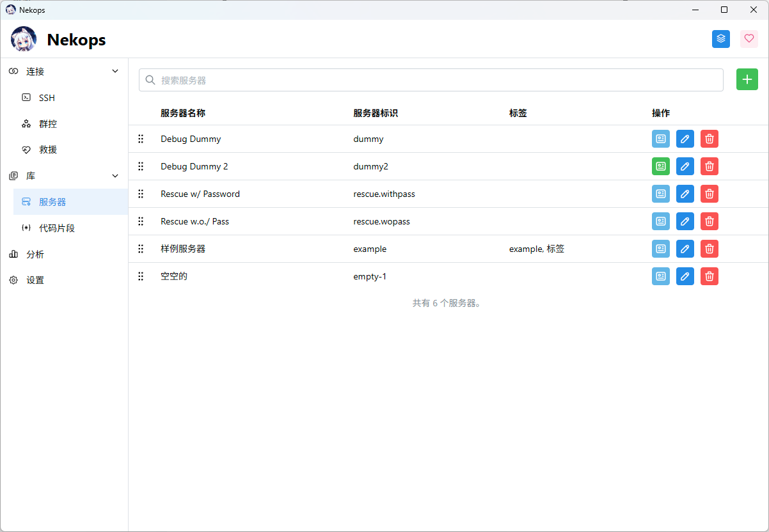Open 设置 settings page
The image size is (769, 532).
coord(35,280)
